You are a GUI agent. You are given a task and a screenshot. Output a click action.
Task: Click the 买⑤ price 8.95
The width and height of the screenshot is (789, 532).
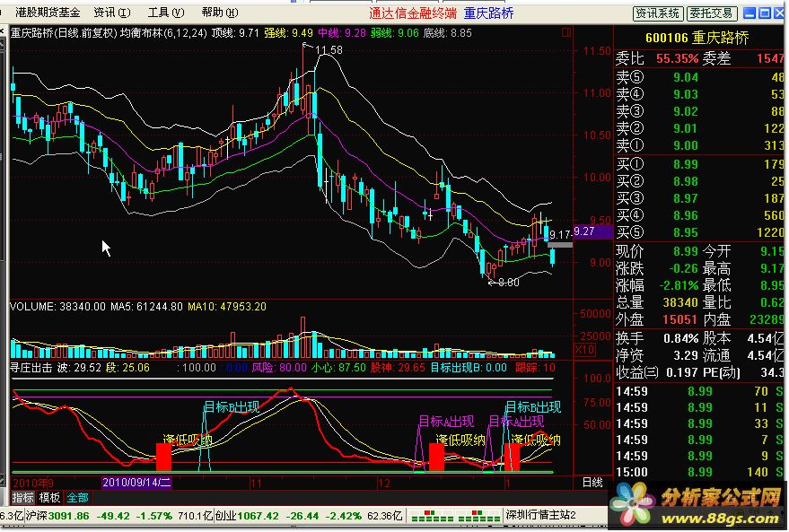pos(686,232)
